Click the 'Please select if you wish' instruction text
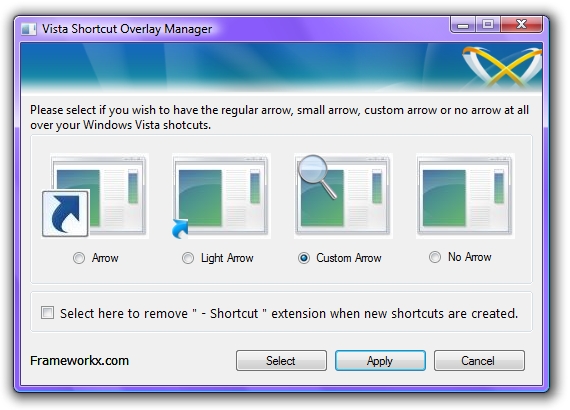 pos(279,117)
